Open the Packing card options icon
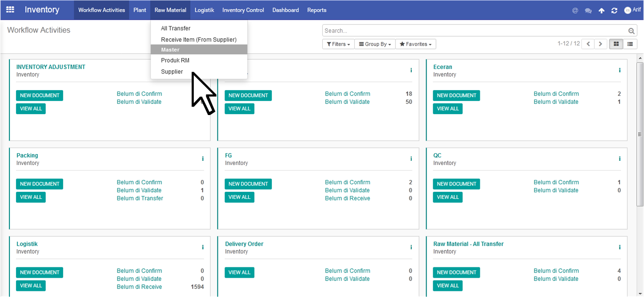 pyautogui.click(x=203, y=159)
